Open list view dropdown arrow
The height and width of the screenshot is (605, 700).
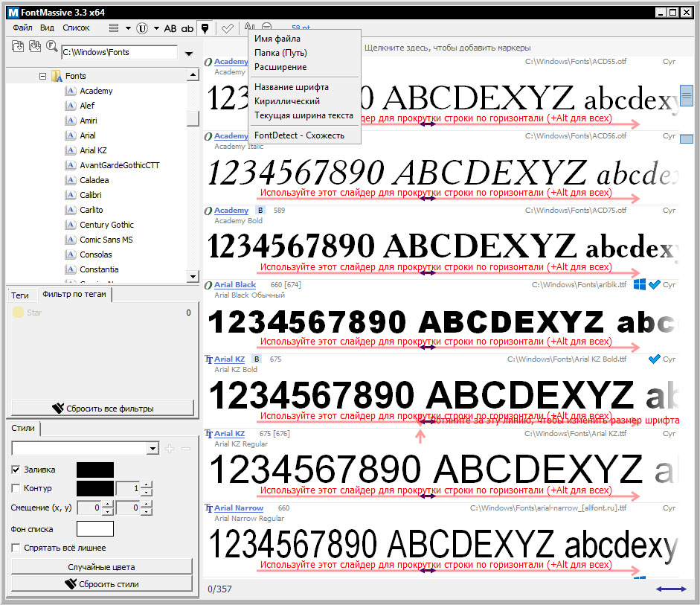click(128, 28)
